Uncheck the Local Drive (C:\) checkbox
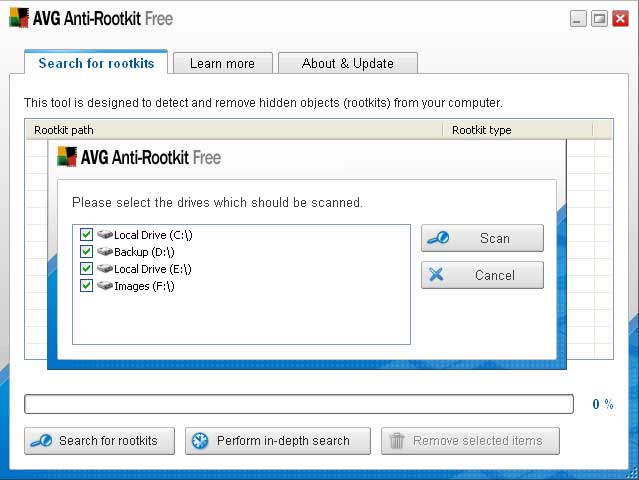This screenshot has height=480, width=639. (86, 235)
